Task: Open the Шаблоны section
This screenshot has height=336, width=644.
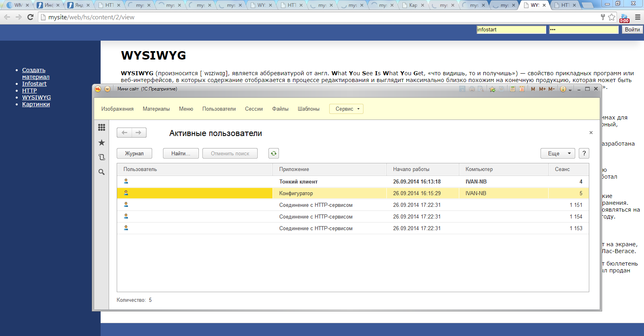Action: [x=309, y=109]
